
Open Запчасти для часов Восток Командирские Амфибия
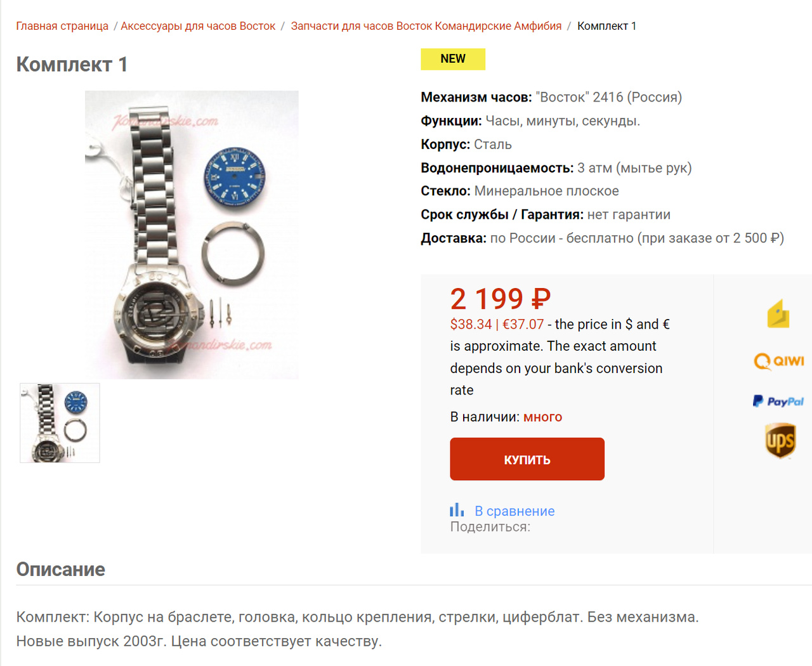(x=426, y=26)
